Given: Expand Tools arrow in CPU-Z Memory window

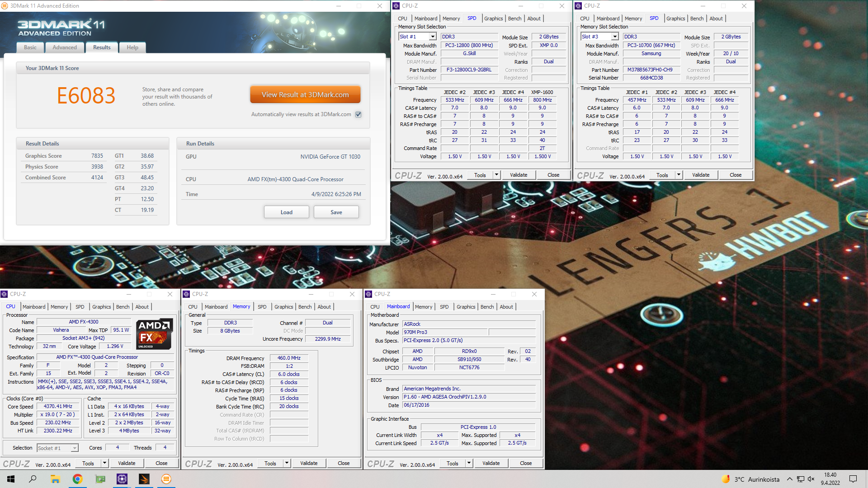Looking at the screenshot, I should [287, 464].
